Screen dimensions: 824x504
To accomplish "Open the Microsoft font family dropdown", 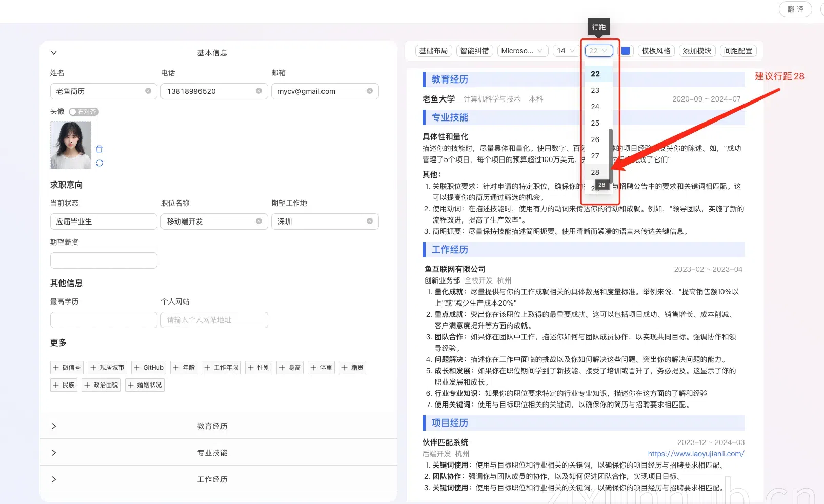I will pos(522,51).
